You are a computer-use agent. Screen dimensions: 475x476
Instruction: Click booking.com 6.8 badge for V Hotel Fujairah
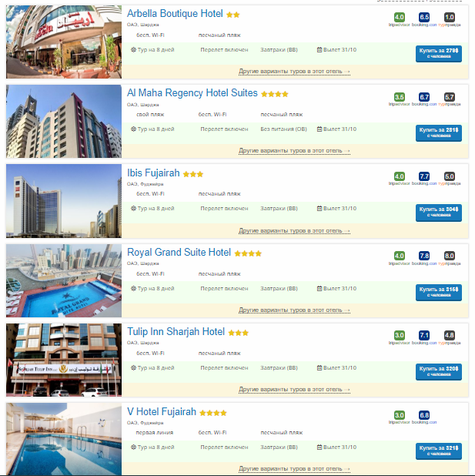[424, 415]
